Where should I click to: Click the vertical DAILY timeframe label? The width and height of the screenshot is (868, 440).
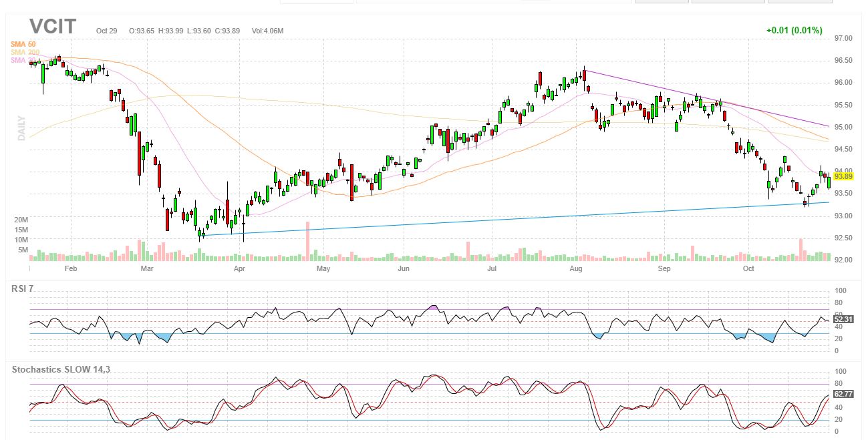point(21,128)
